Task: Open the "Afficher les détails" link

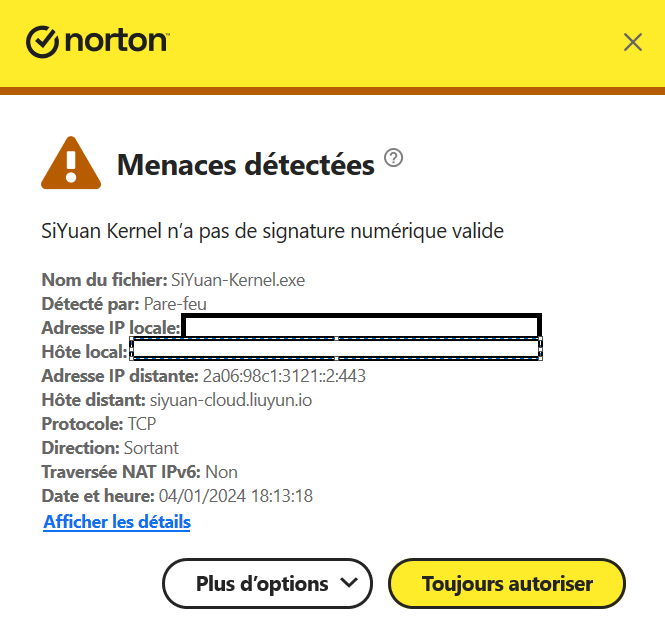Action: click(x=117, y=522)
